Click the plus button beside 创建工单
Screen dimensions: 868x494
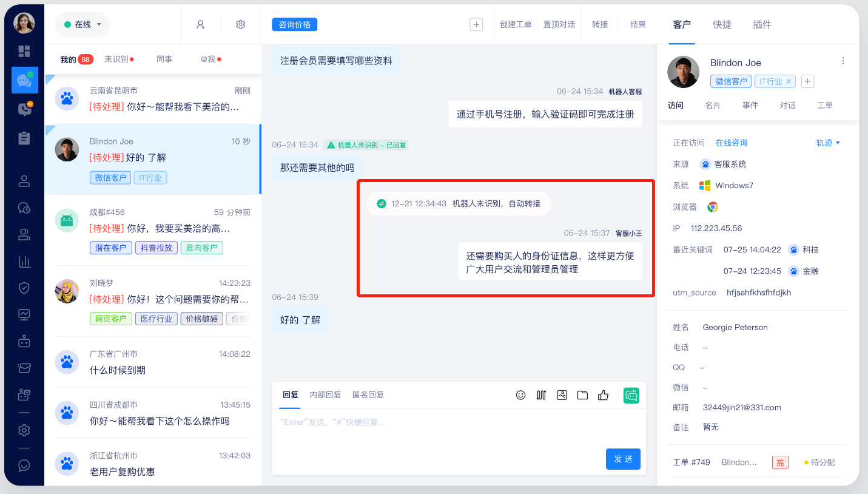477,24
